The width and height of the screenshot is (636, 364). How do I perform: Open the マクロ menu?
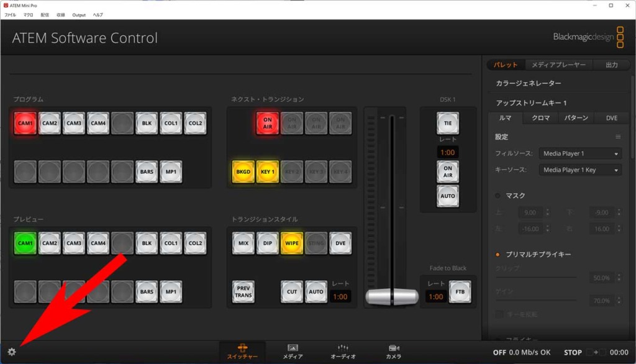tap(29, 14)
